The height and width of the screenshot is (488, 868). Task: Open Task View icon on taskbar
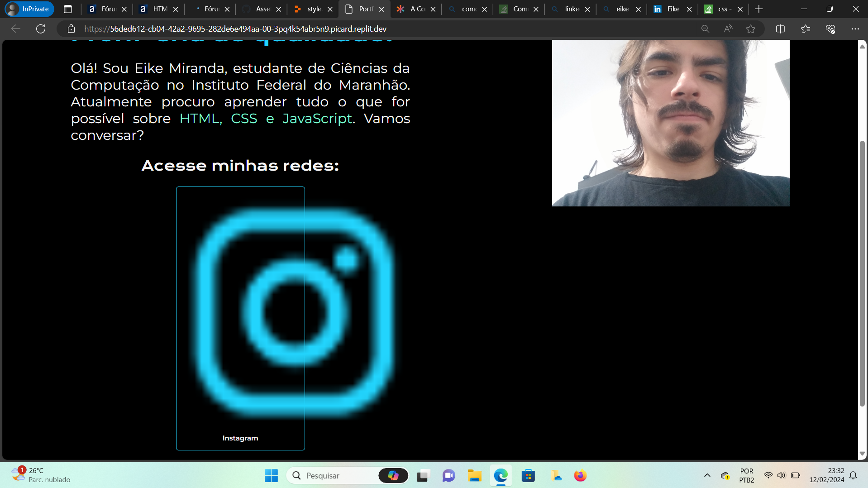423,476
